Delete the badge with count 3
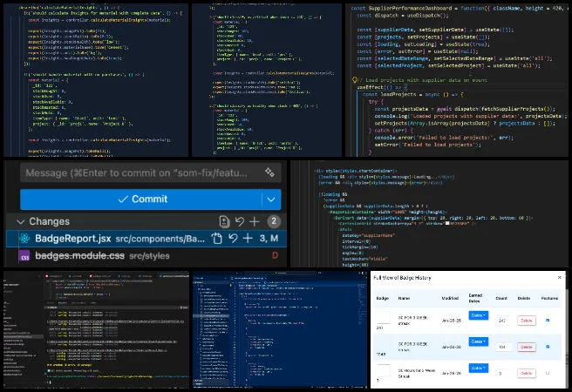 [527, 373]
